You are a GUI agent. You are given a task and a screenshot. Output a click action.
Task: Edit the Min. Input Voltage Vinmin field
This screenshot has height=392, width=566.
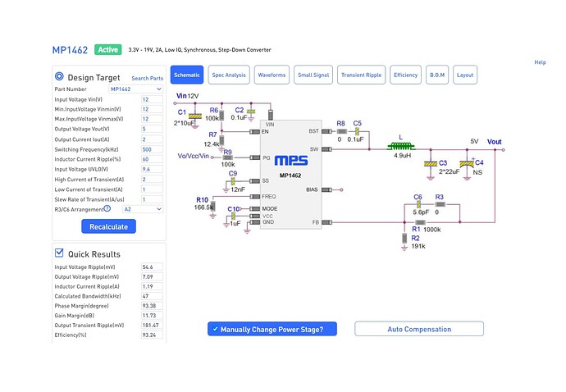tap(152, 109)
